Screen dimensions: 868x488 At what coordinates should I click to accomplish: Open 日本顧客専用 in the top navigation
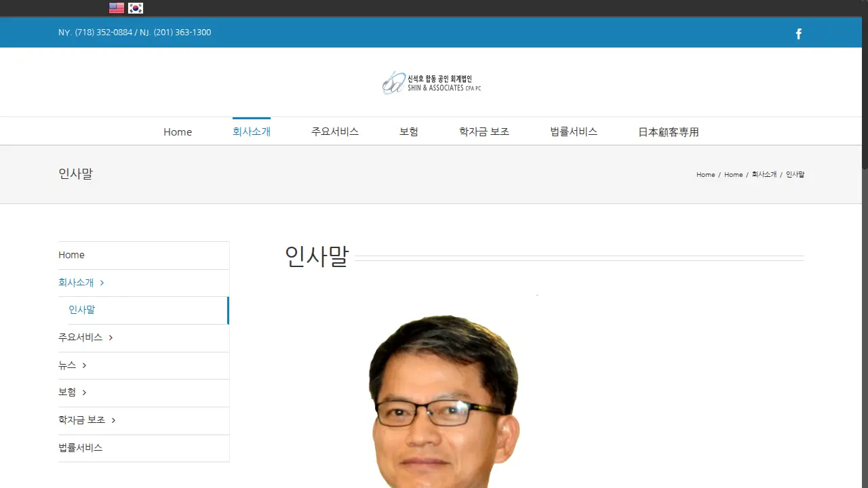pos(669,132)
